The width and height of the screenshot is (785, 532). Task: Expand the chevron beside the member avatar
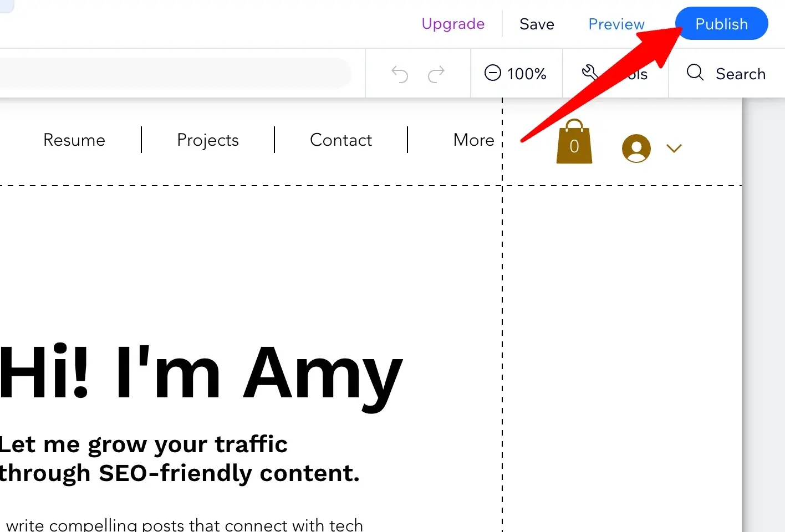coord(674,148)
